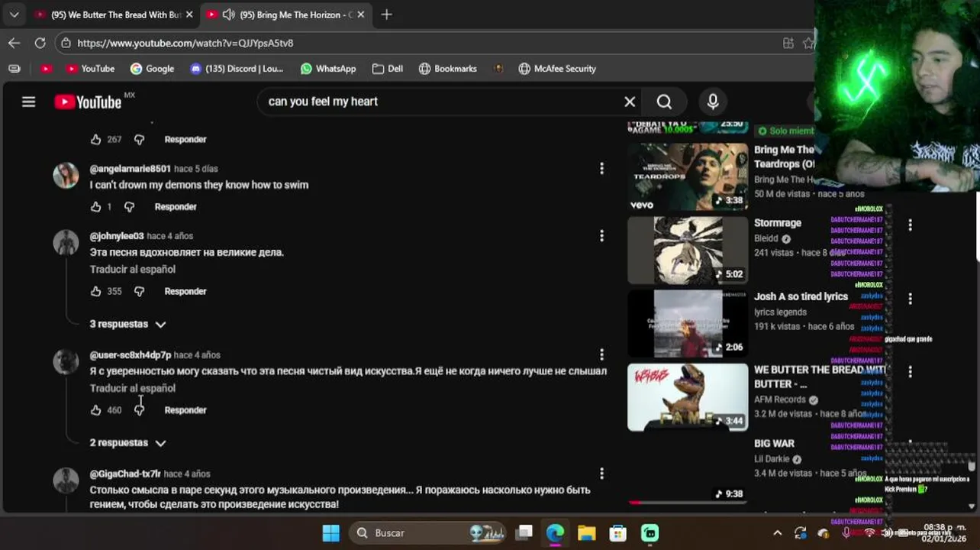Click Microsoft Edge icon on taskbar

tap(555, 532)
